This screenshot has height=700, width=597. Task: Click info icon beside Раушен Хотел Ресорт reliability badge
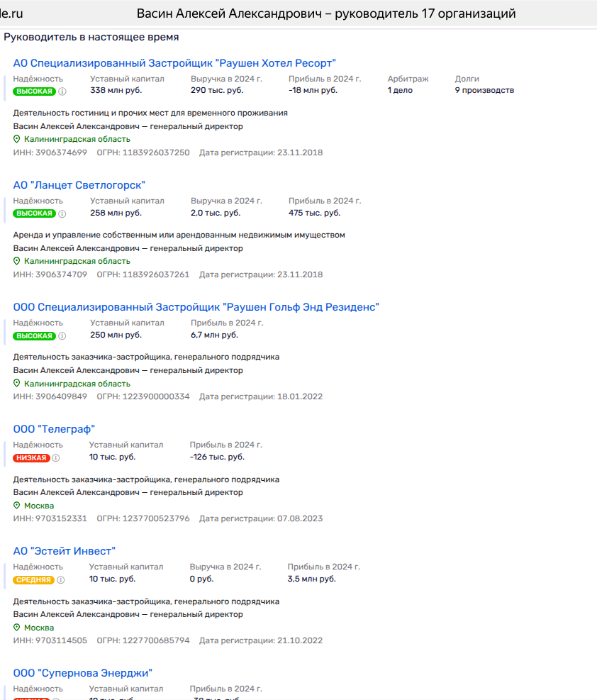click(62, 91)
